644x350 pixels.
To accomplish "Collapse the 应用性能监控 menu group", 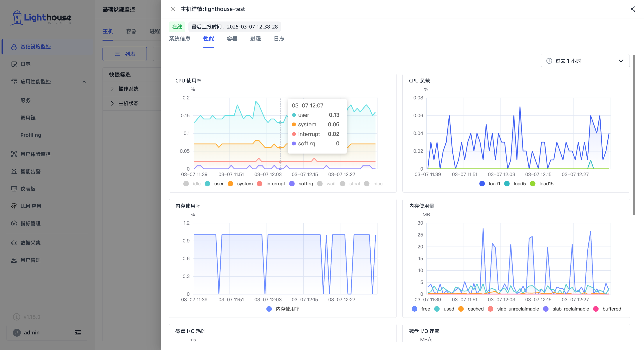I will 84,82.
